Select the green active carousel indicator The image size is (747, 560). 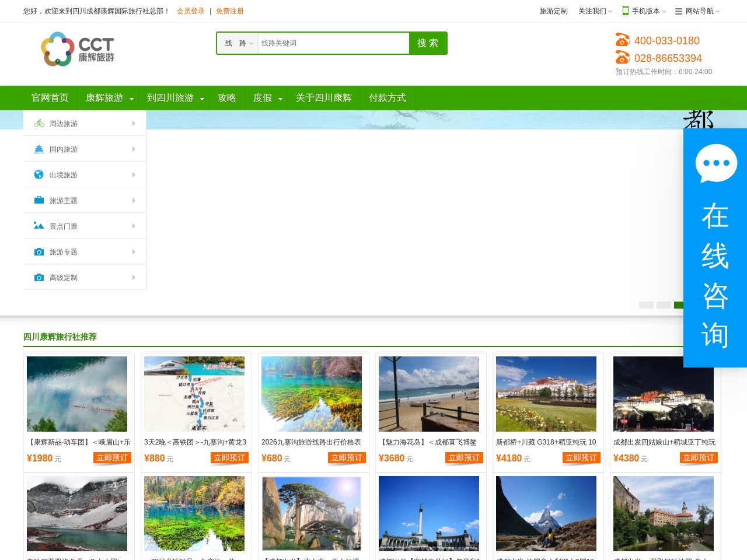tap(679, 305)
